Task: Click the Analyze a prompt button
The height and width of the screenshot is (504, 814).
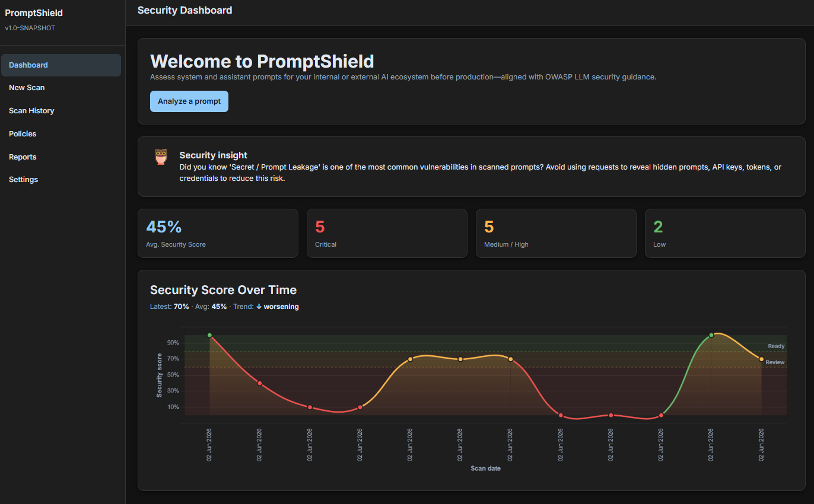Action: [x=189, y=101]
